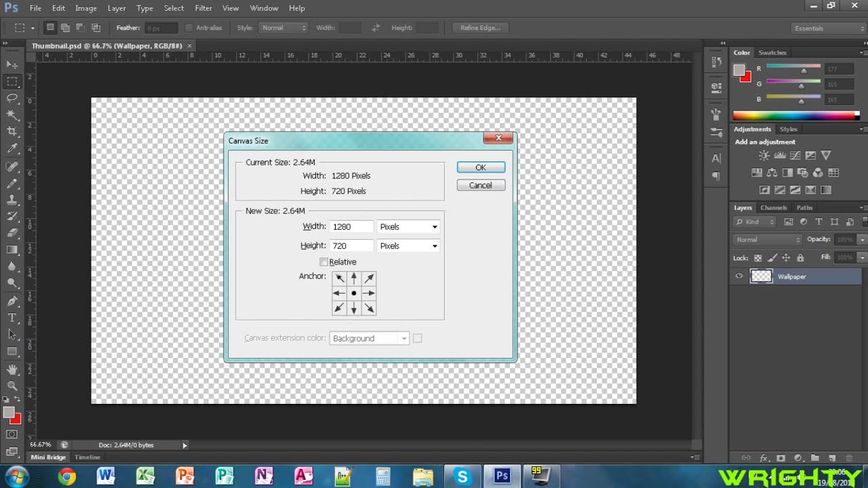Open the Mini Bridge tab
The height and width of the screenshot is (488, 868).
(48, 457)
